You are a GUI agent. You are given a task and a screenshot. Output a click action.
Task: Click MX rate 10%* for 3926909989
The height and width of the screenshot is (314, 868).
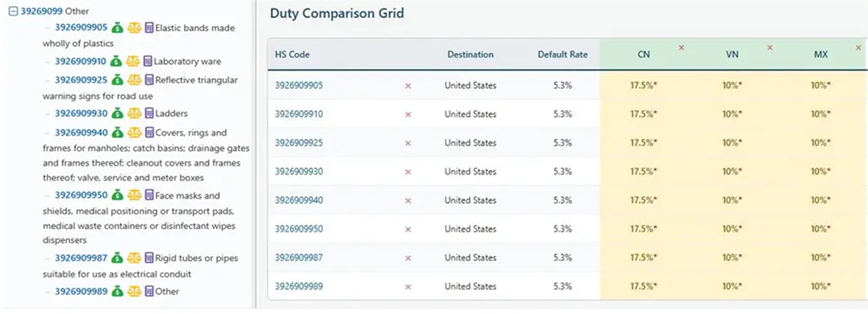(x=820, y=286)
